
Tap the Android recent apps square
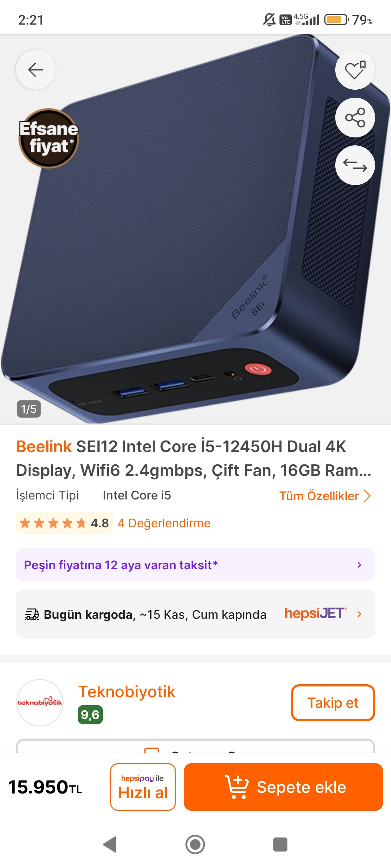(x=280, y=844)
